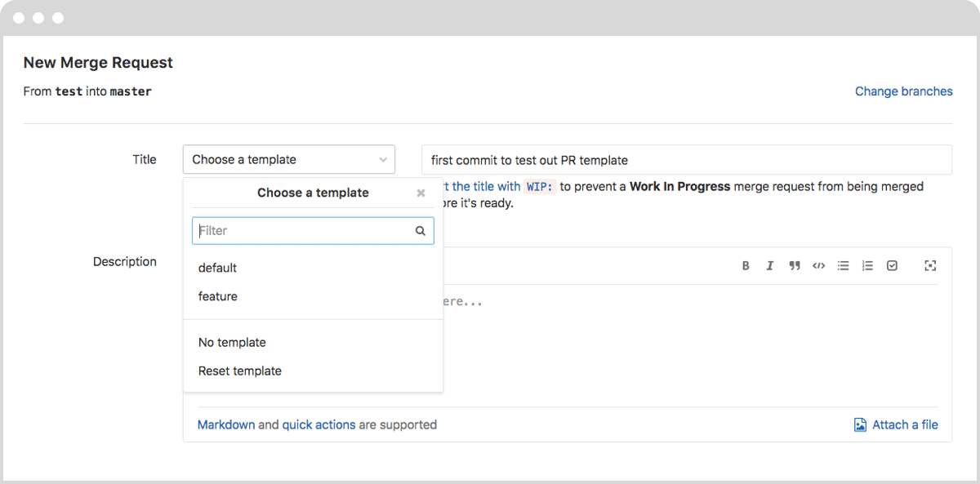980x484 pixels.
Task: Close the Choose a template popup
Action: click(x=421, y=193)
